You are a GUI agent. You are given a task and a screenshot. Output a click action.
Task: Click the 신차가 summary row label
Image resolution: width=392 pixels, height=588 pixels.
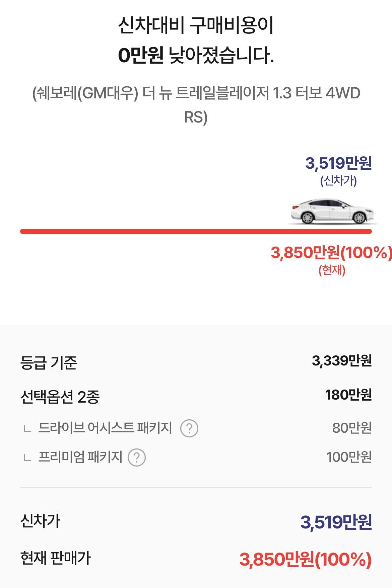click(x=40, y=521)
